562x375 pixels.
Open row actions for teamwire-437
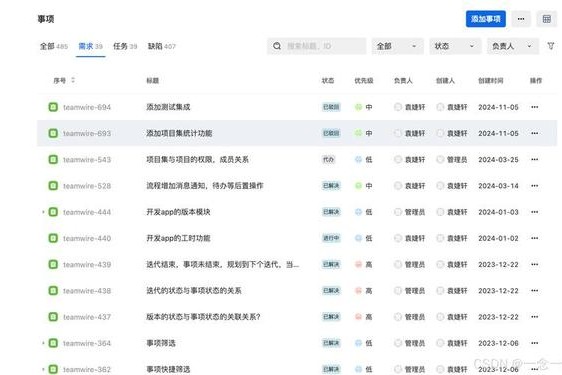coord(534,317)
